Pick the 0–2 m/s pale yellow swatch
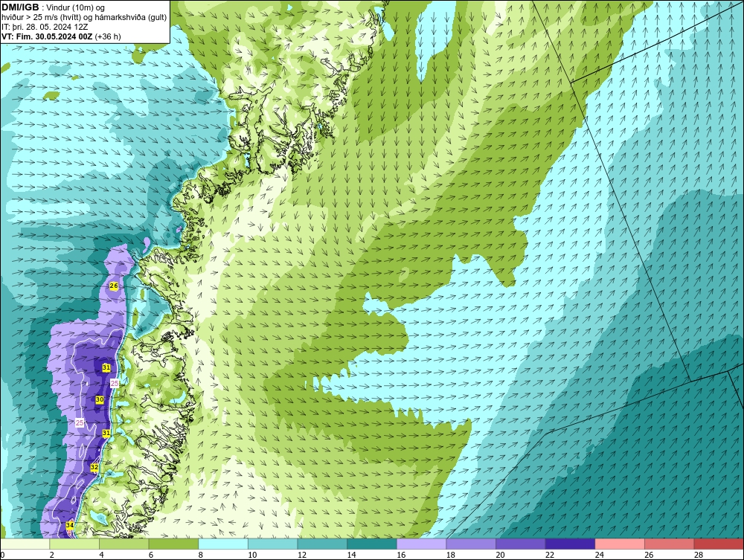The height and width of the screenshot is (560, 744). [x=25, y=544]
